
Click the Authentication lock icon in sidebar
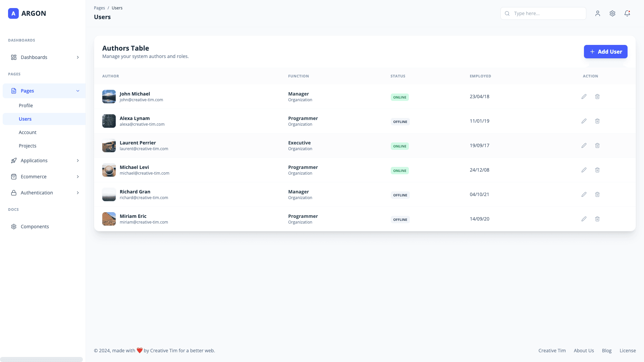tap(14, 193)
